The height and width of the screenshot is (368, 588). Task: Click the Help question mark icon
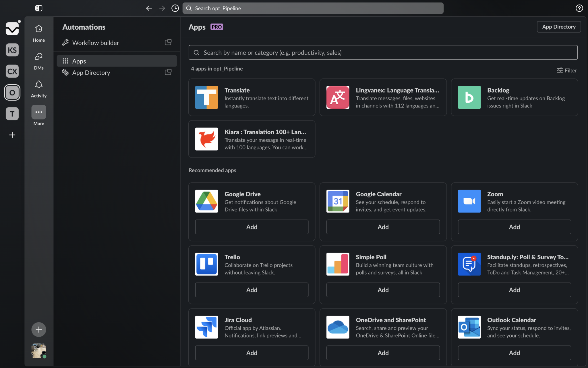tap(579, 8)
